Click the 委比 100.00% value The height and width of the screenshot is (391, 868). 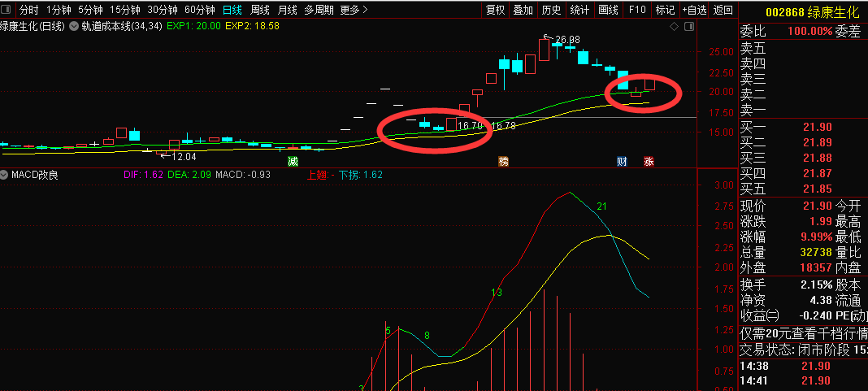809,31
